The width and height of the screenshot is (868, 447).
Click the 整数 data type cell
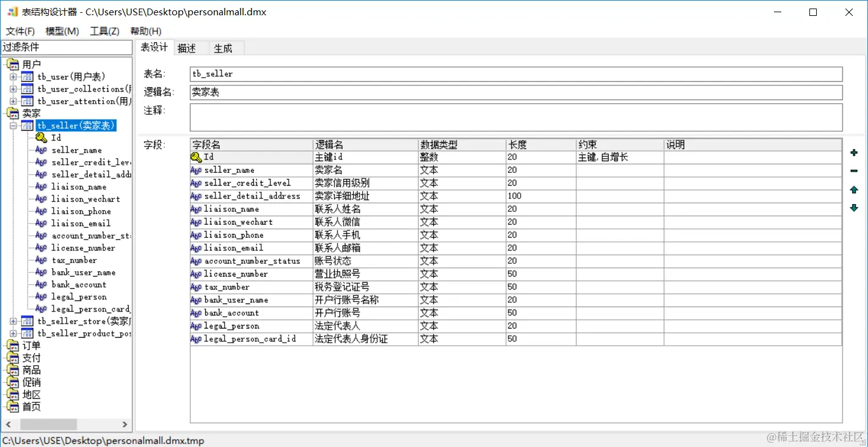click(x=462, y=158)
